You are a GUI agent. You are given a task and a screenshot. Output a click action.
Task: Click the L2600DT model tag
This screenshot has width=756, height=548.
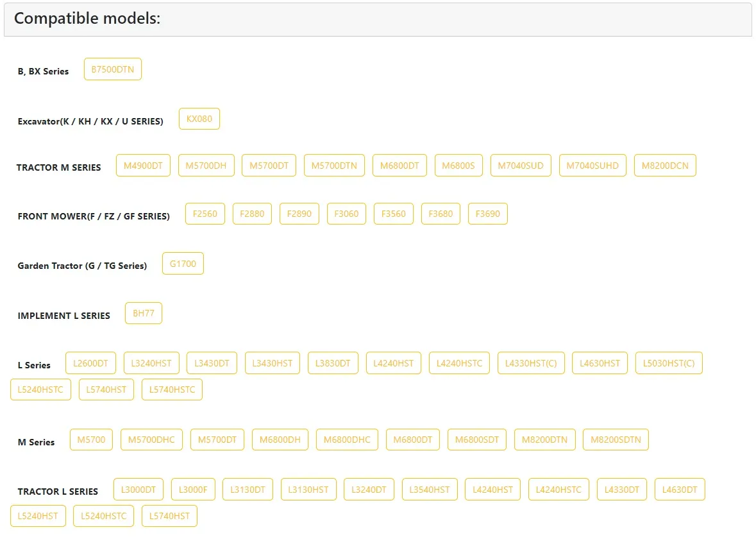click(x=90, y=363)
